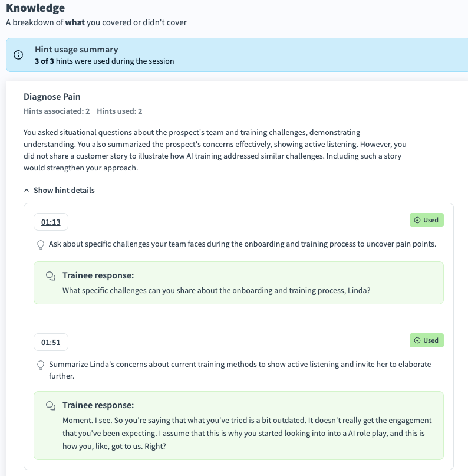The width and height of the screenshot is (468, 476).
Task: Jump to the 01:51 timestamp
Action: coord(51,342)
